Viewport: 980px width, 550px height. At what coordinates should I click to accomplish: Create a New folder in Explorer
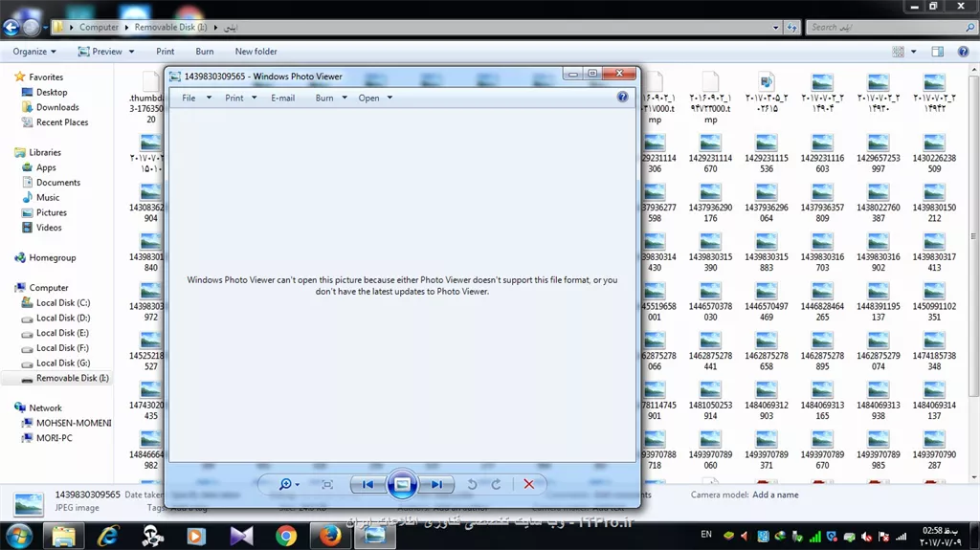[x=256, y=52]
